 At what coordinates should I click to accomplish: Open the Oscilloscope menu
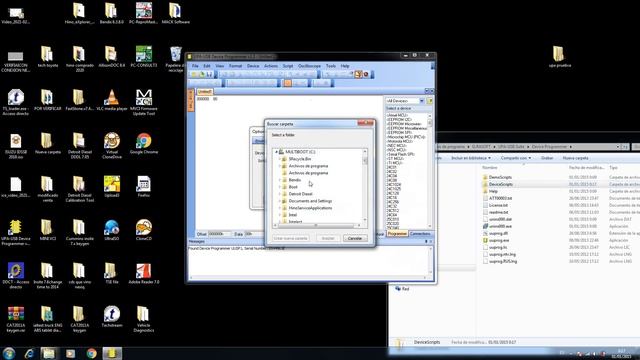309,66
